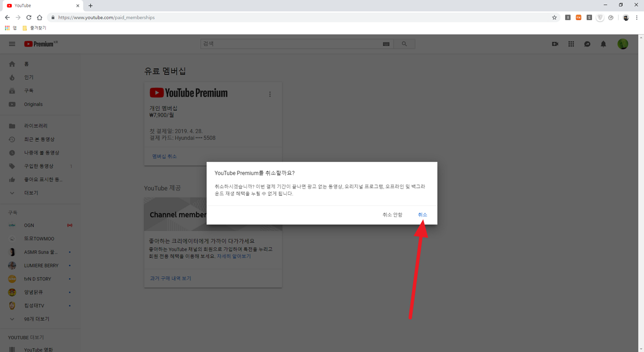Click 과거 구매 내역 보기 link
The height and width of the screenshot is (352, 644).
click(x=170, y=278)
